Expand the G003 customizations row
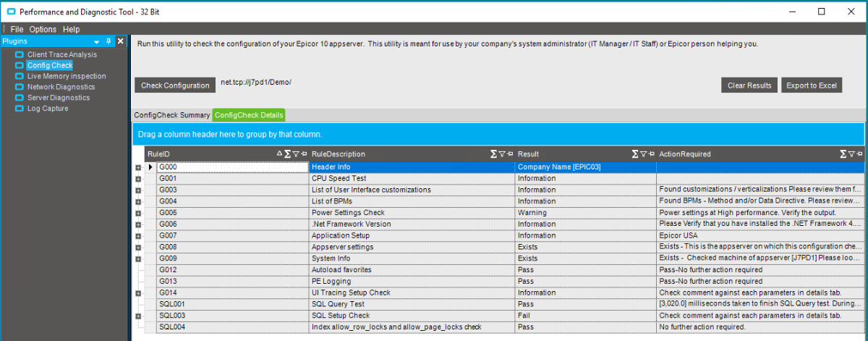This screenshot has height=341, width=868. 137,190
